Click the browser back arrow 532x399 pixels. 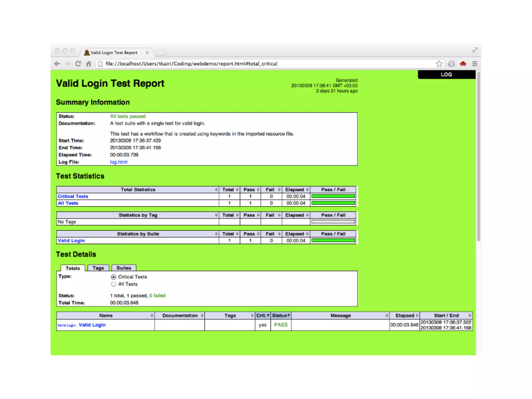[57, 64]
